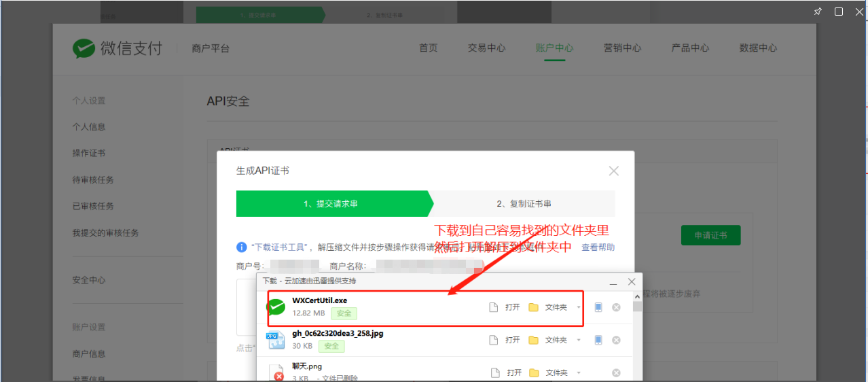Open 营销中心 in top navigation
The height and width of the screenshot is (382, 868).
click(x=622, y=48)
